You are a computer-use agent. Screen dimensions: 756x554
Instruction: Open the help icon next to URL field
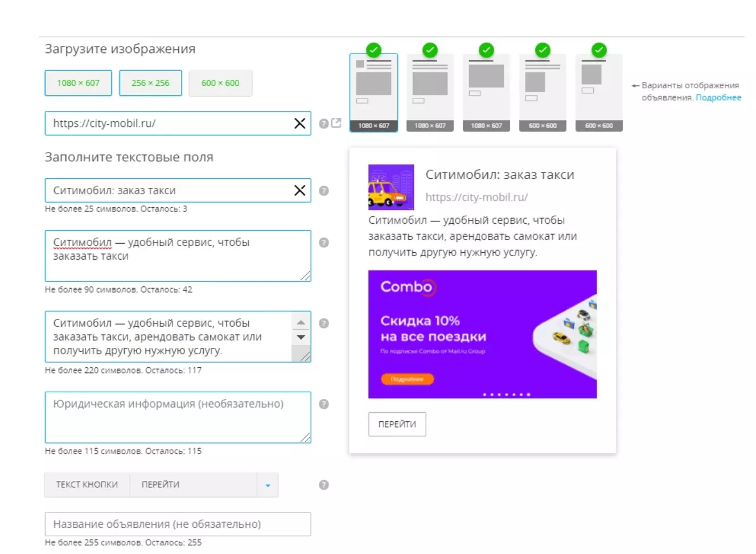323,124
